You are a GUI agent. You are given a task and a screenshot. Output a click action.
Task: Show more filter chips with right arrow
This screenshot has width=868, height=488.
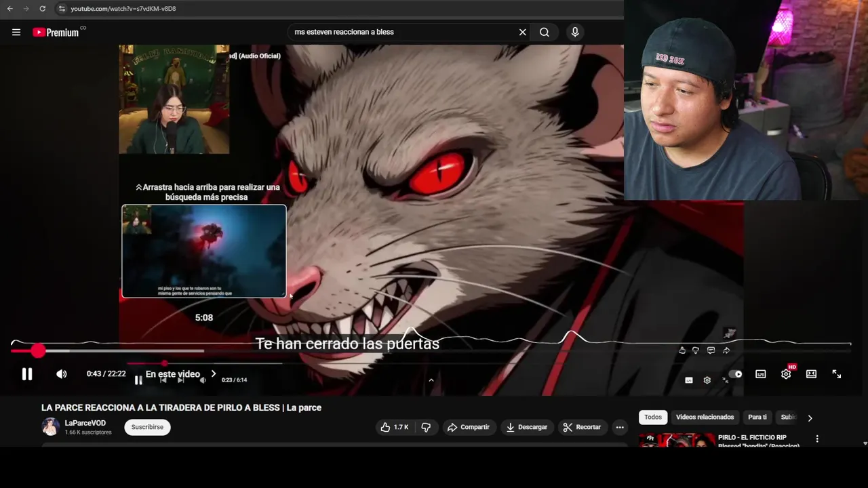pyautogui.click(x=810, y=418)
